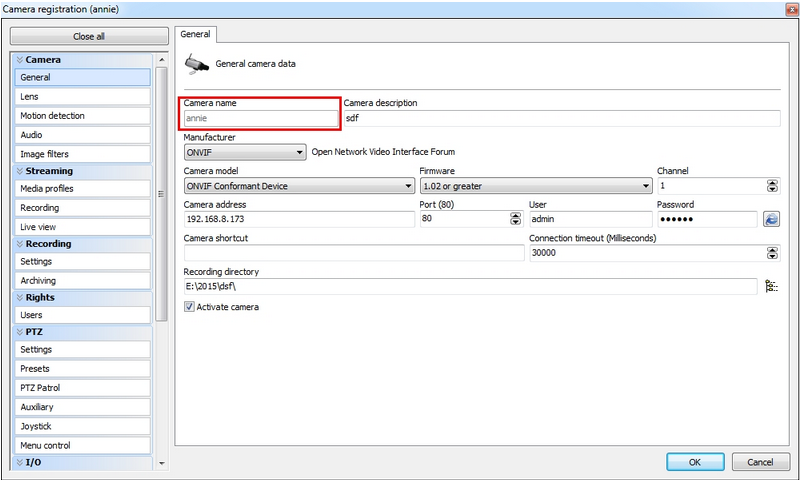Click the sidebar scrollbar thumb
800x480 pixels.
[161, 194]
